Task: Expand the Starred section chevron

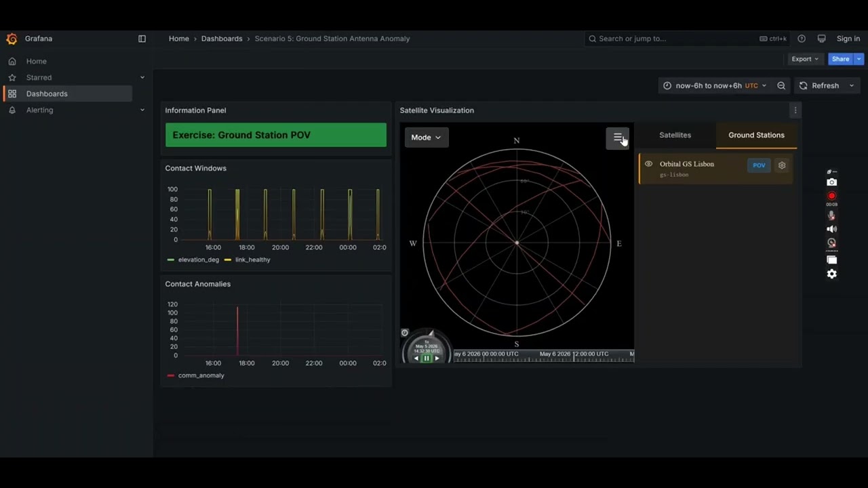Action: pyautogui.click(x=142, y=77)
